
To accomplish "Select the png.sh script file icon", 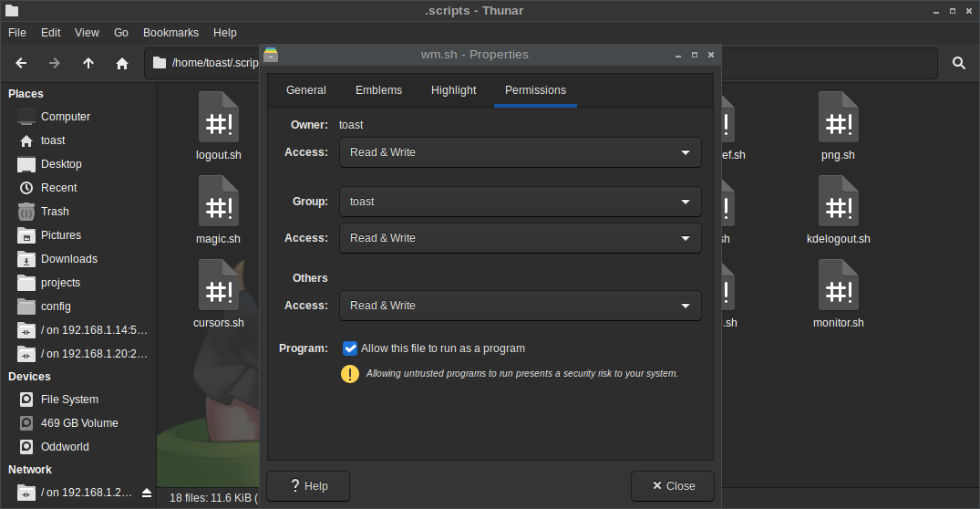I will click(x=839, y=117).
